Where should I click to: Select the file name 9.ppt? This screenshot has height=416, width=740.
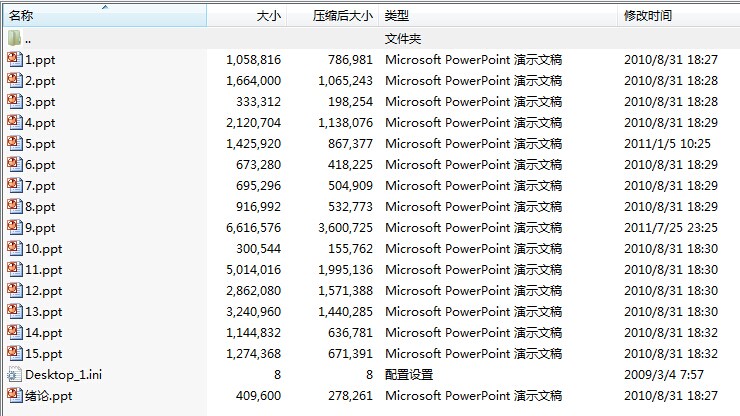click(x=40, y=228)
